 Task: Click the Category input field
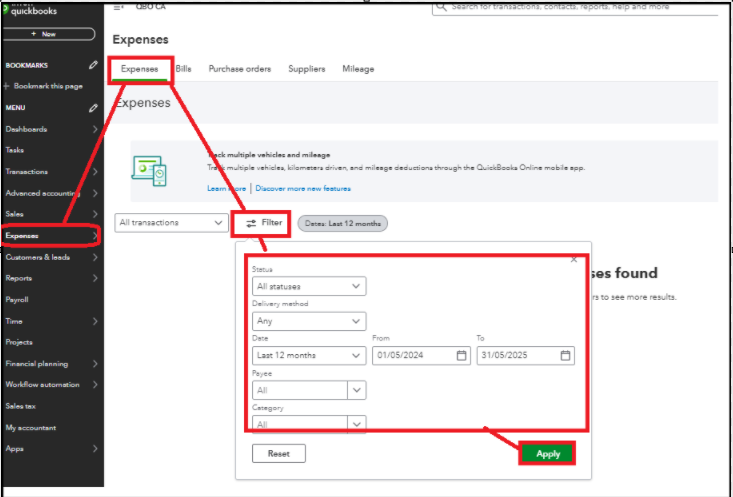(300, 425)
